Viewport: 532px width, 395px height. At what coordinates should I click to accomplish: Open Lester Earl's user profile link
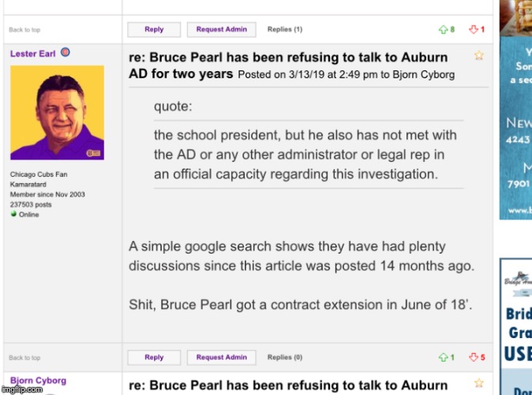[x=32, y=54]
